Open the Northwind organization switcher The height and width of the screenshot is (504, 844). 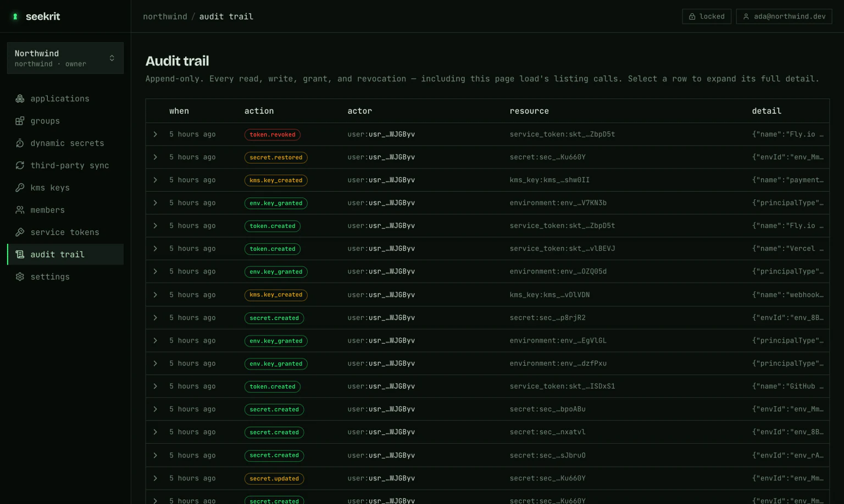65,58
